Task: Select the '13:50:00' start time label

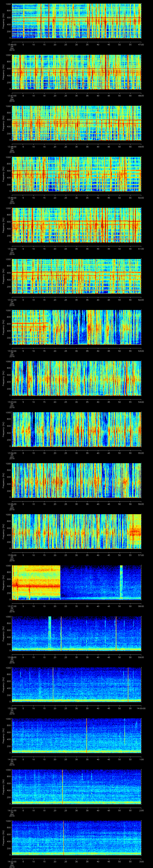Action: 12,249
